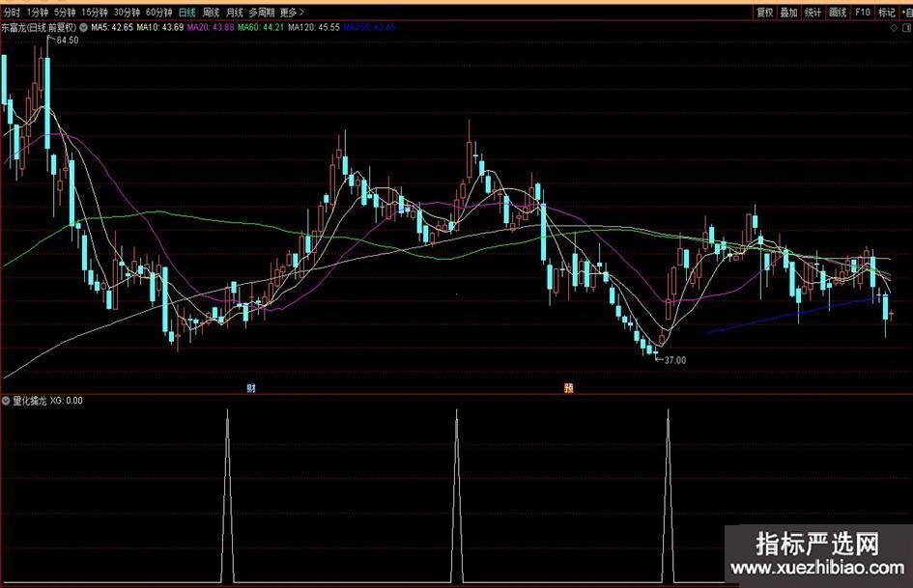Screen dimensions: 913x588
Task: Switch to the 分时 intraday view
Action: click(x=12, y=13)
